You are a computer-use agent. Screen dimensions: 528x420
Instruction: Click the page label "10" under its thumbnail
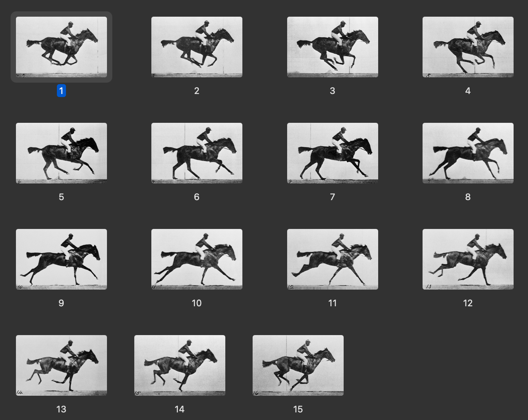[x=197, y=303]
